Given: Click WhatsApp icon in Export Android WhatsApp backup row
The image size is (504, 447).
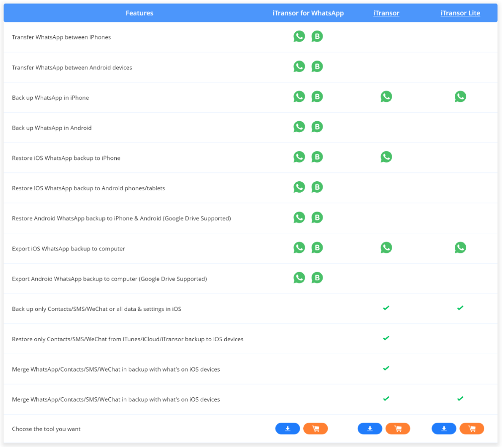Looking at the screenshot, I should tap(299, 278).
